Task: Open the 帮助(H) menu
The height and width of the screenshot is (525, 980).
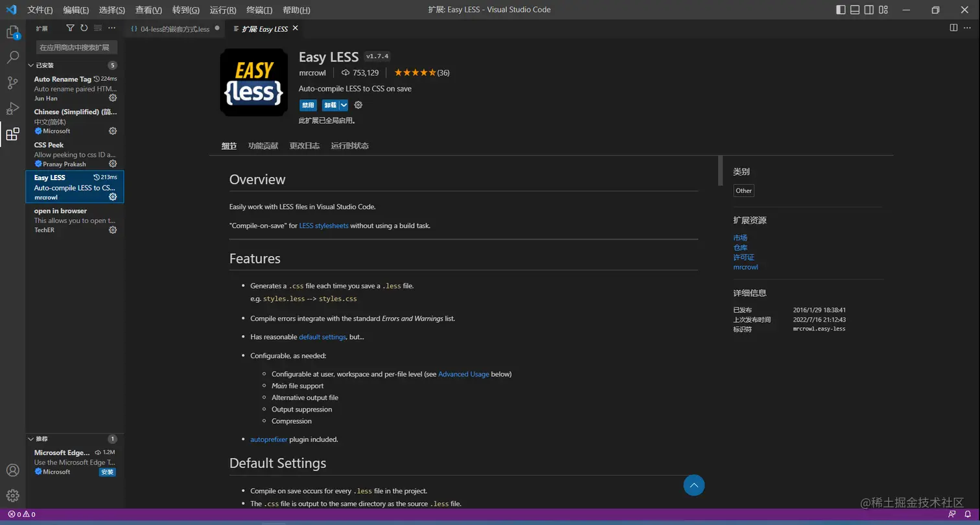Action: (297, 10)
